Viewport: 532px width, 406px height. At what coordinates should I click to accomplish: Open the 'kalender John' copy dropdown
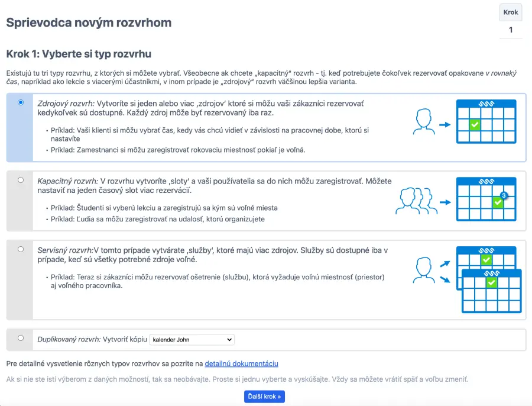[x=192, y=340]
